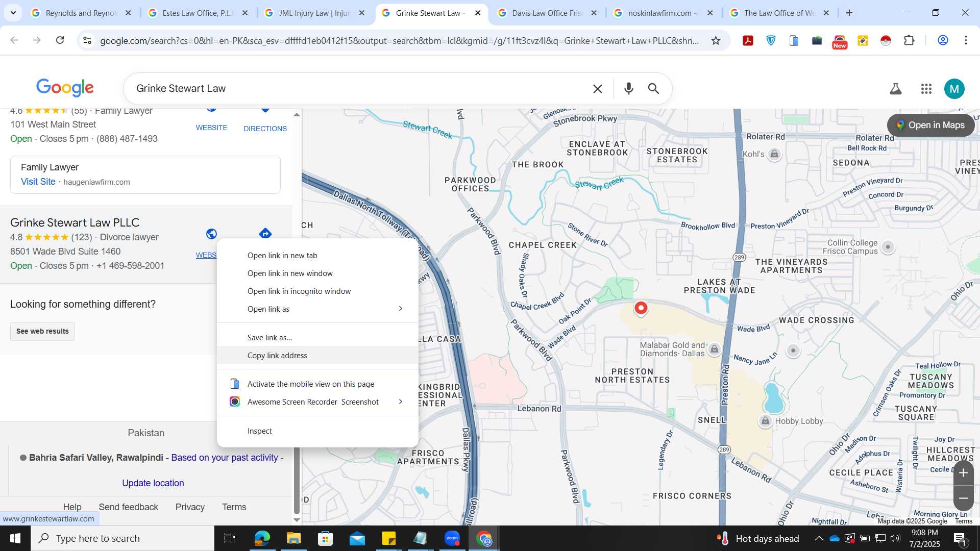Click the red map pin marker
Viewport: 980px width, 551px height.
(641, 308)
